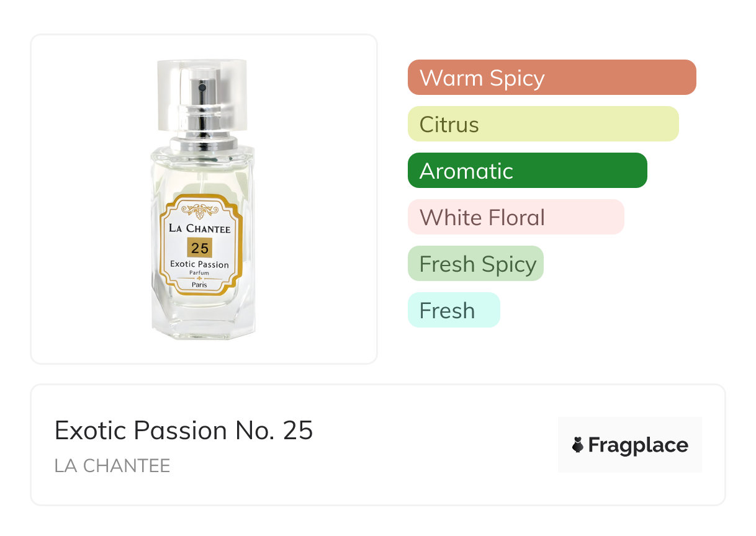Click the Fresh Spicy accord bar
Viewport: 756px width, 536px height.
(475, 264)
